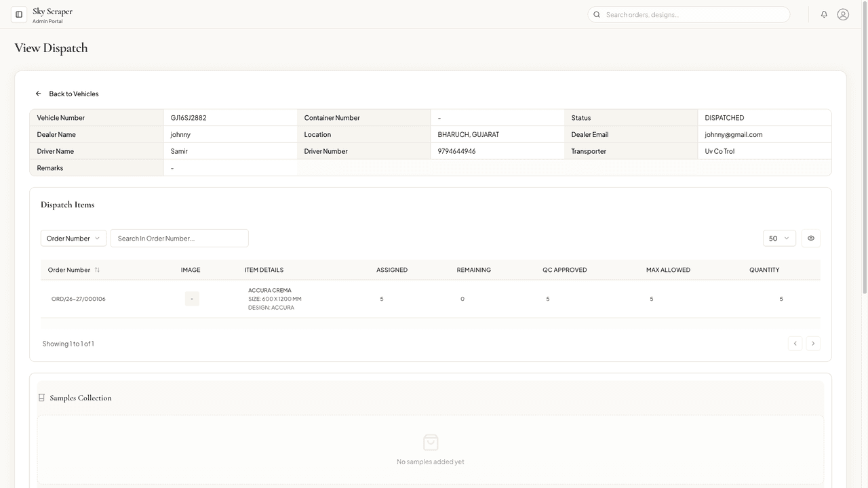Open the 50 rows-per-page dropdown
This screenshot has width=868, height=488.
point(779,238)
